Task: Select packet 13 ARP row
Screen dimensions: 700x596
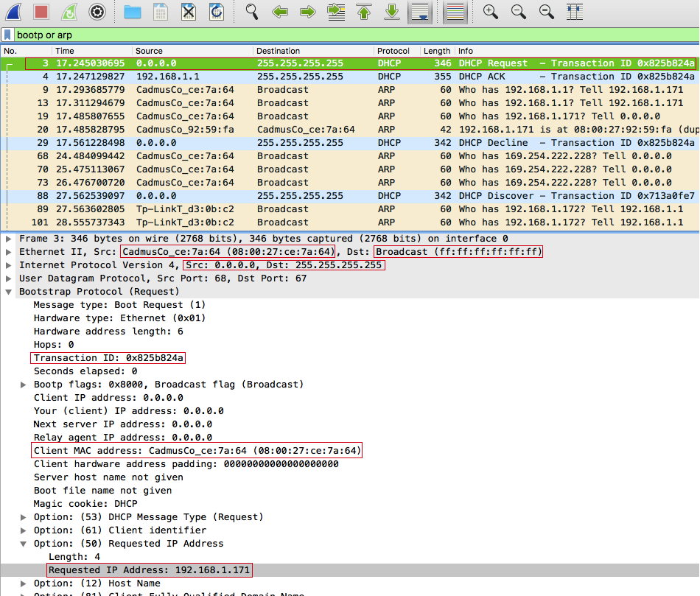Action: pyautogui.click(x=350, y=103)
